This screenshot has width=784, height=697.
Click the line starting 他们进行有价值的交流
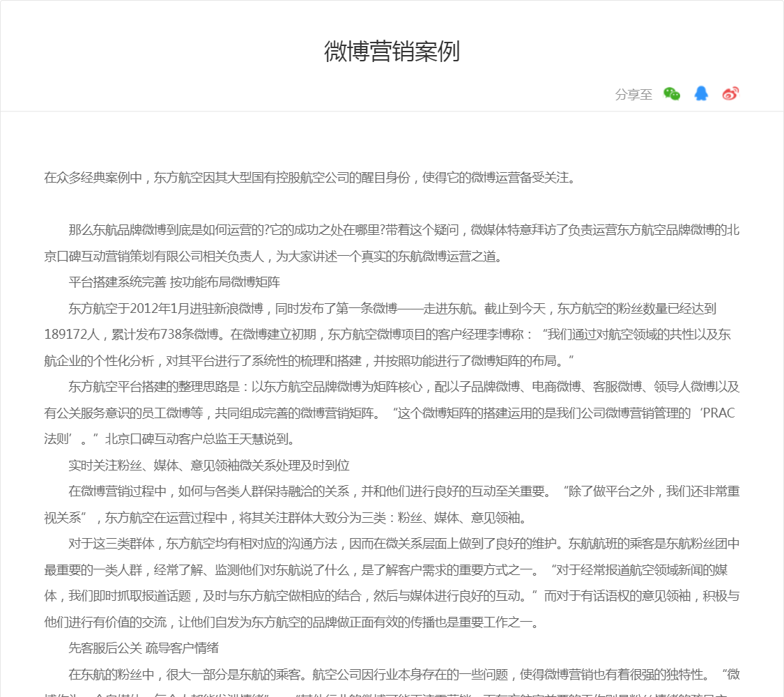pos(293,622)
